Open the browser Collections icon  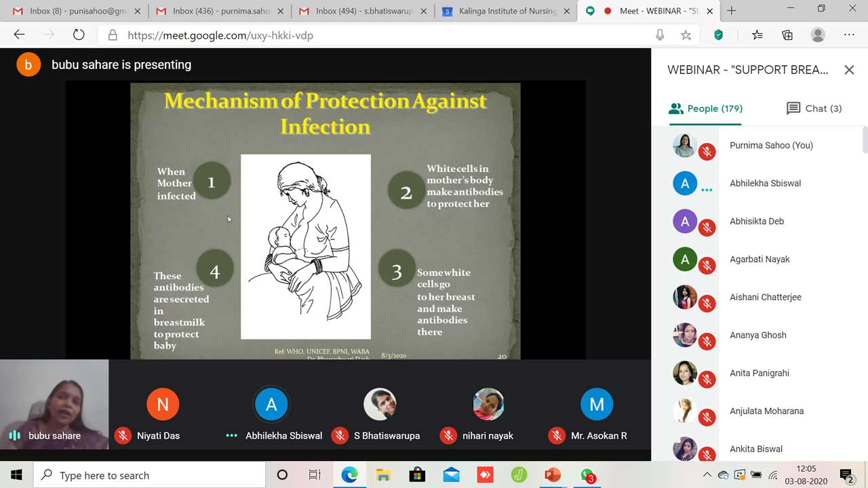787,35
